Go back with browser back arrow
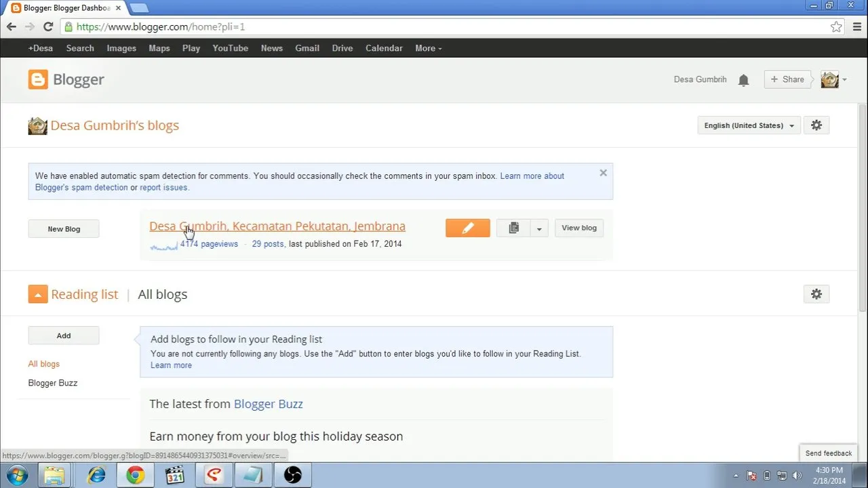Viewport: 868px width, 488px height. point(12,27)
